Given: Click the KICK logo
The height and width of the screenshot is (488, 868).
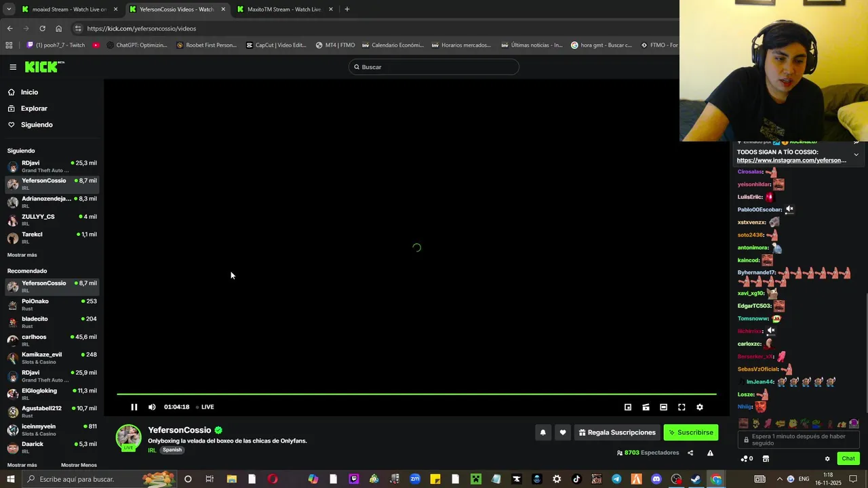Looking at the screenshot, I should click(44, 66).
